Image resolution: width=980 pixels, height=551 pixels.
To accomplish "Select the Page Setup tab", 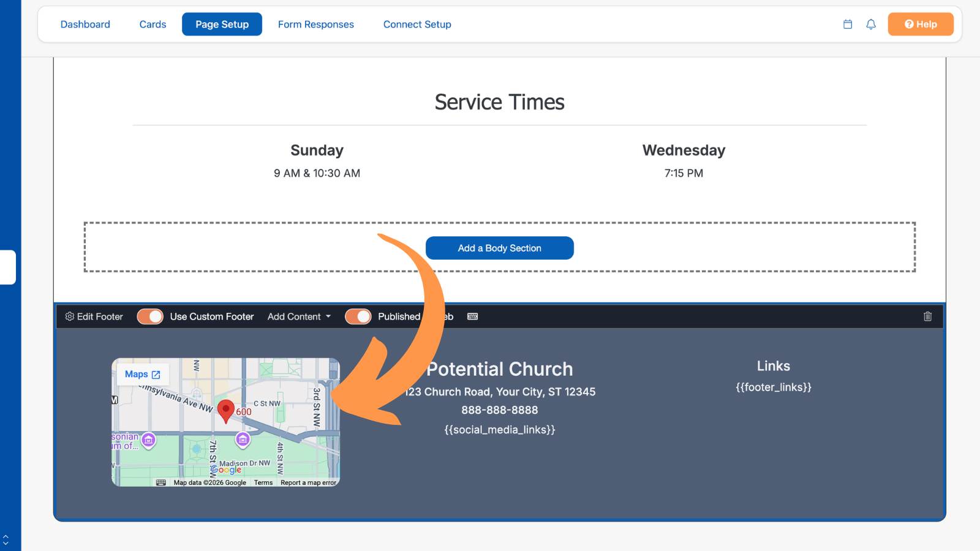I will tap(222, 24).
